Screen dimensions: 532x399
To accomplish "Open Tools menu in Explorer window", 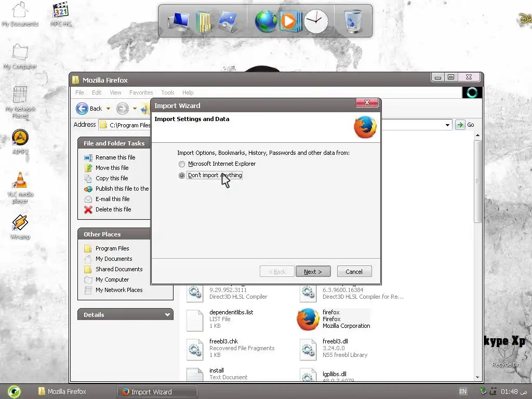I will pyautogui.click(x=168, y=92).
